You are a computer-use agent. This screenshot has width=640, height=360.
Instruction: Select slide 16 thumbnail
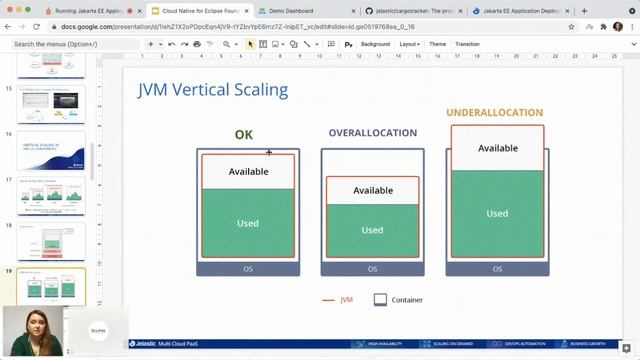(x=51, y=151)
